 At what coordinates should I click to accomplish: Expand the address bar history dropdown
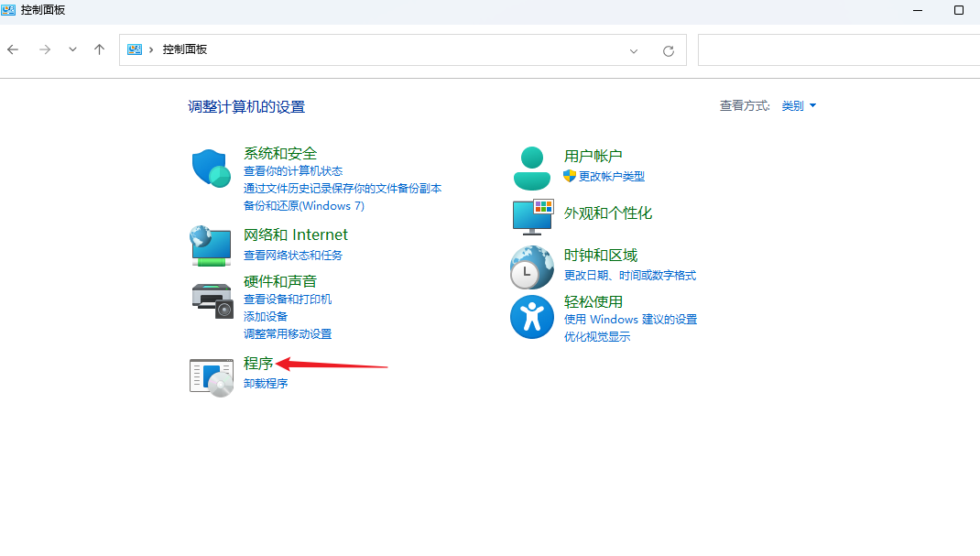point(633,50)
